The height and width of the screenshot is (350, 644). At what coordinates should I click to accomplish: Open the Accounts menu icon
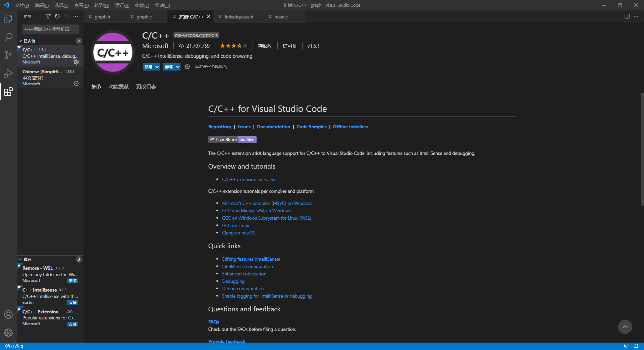point(8,314)
